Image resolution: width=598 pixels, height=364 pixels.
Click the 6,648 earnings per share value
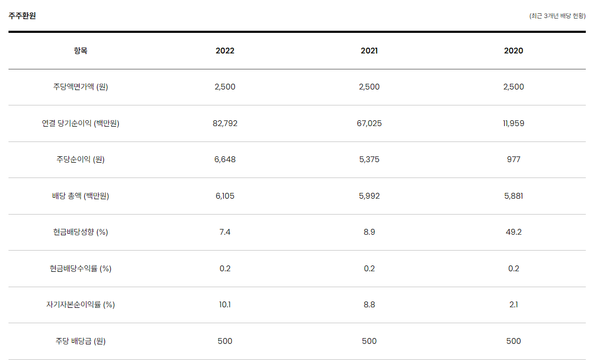(x=225, y=159)
